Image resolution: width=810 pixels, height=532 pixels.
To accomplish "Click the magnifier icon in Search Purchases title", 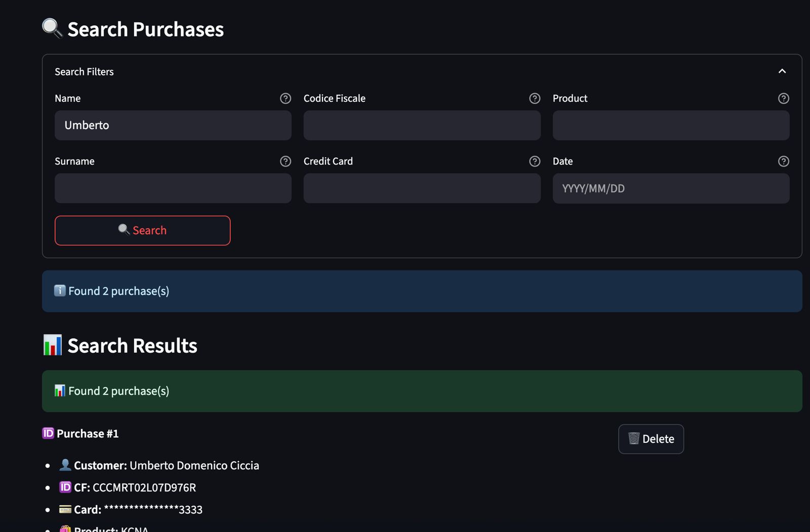I will [52, 28].
